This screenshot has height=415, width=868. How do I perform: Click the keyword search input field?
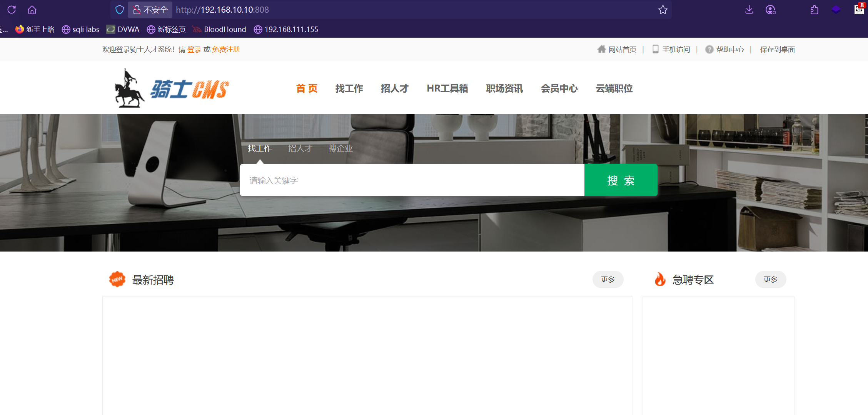412,180
